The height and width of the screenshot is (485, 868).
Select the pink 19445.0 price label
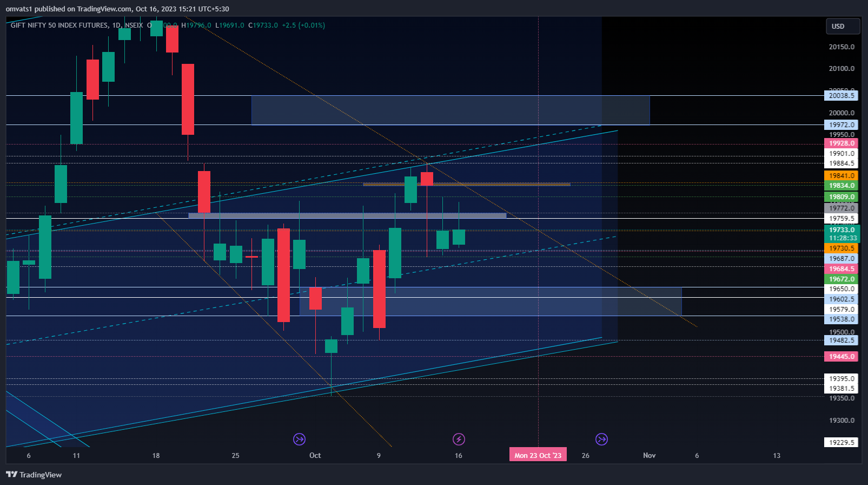pyautogui.click(x=842, y=357)
